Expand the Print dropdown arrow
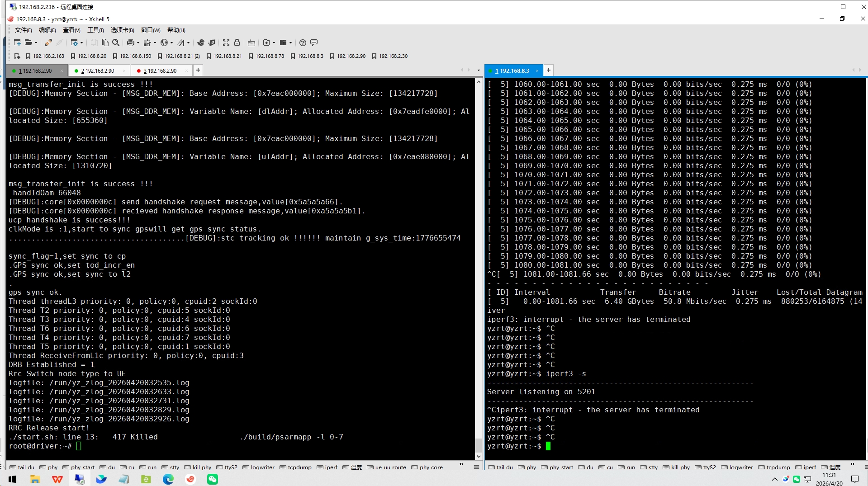The image size is (868, 486). [x=138, y=42]
